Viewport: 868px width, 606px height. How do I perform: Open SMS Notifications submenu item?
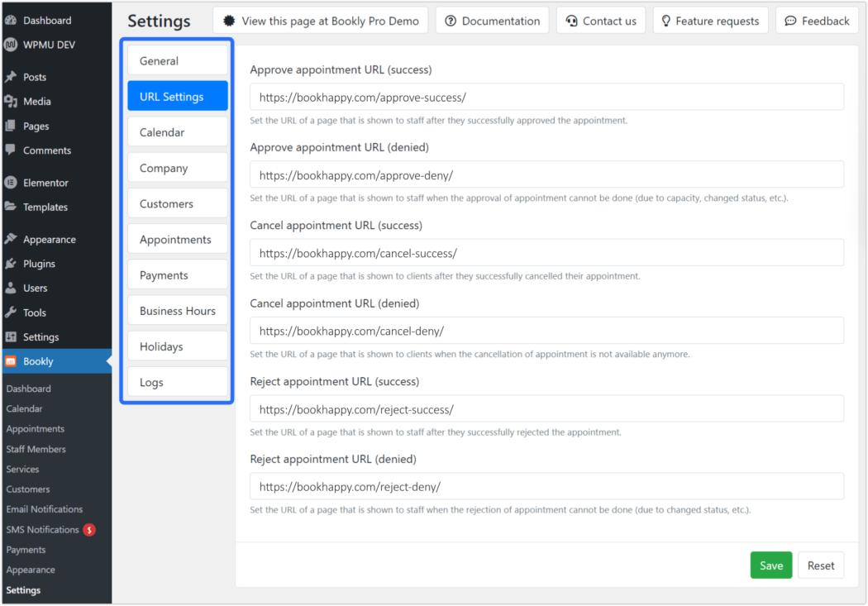click(43, 530)
